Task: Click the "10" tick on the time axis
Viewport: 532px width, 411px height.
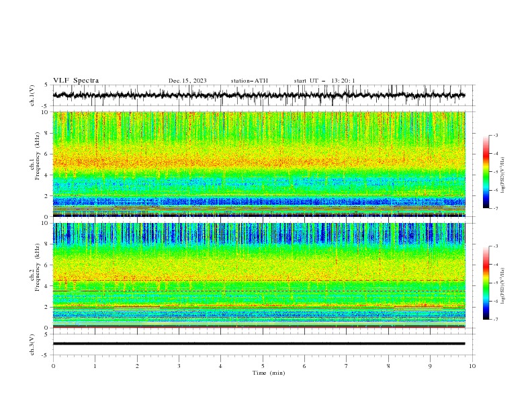Action: [x=472, y=366]
